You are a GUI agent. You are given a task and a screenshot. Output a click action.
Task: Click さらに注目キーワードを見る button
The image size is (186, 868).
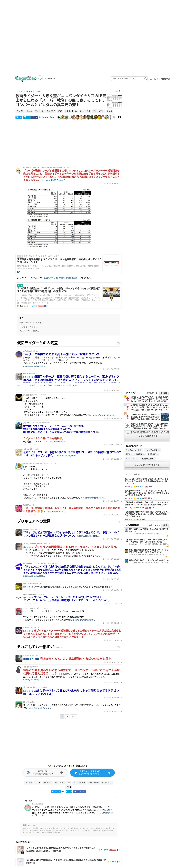pos(147,465)
